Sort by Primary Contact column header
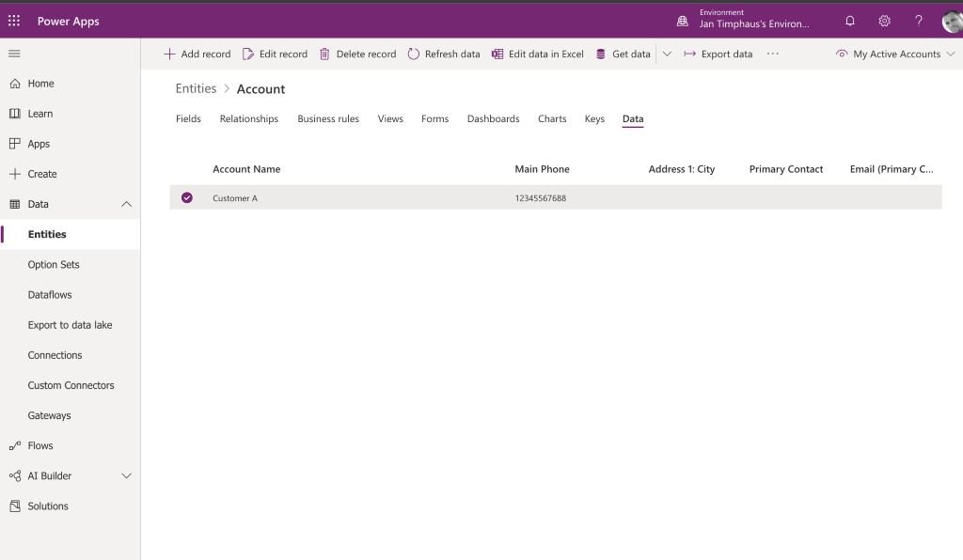Screen dimensions: 963x560 (785, 169)
